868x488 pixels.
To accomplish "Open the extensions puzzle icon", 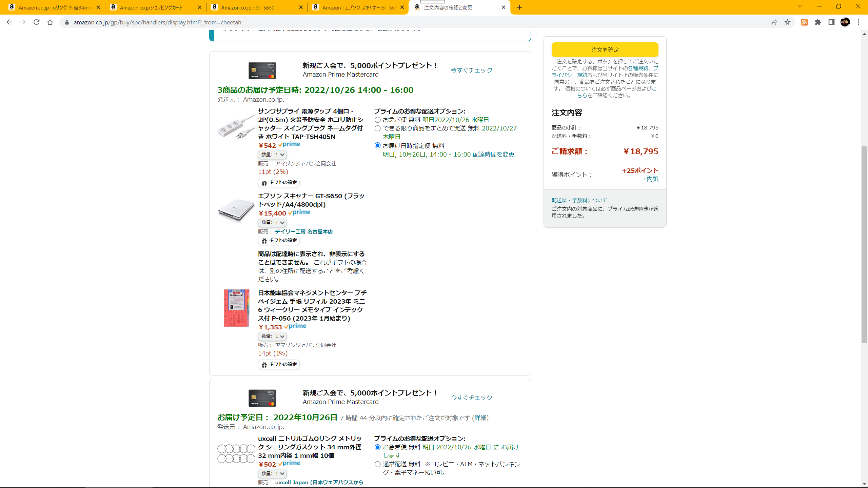I will click(x=818, y=22).
